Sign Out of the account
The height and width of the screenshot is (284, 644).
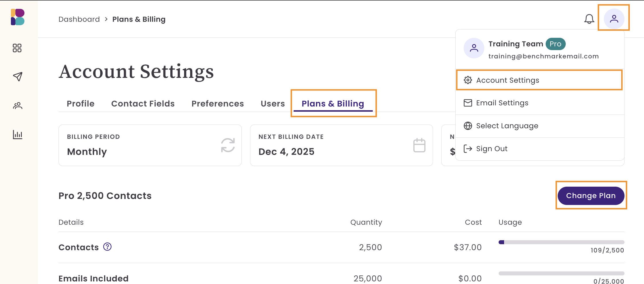491,149
